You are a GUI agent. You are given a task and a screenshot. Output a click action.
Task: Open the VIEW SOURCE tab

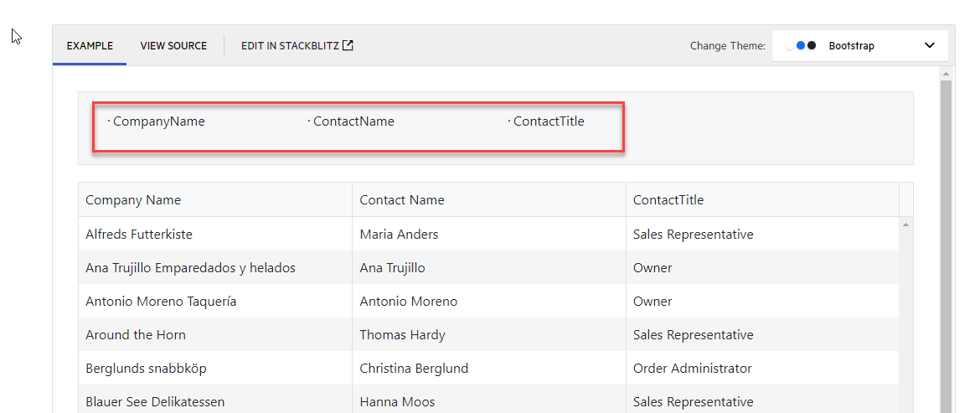(x=173, y=46)
